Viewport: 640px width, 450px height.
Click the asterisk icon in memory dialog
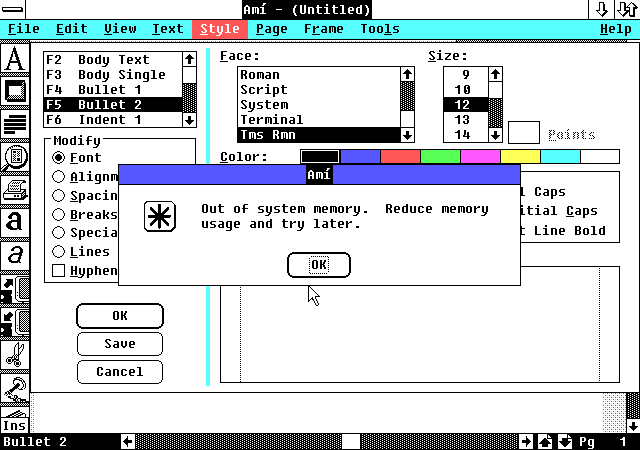tap(160, 216)
